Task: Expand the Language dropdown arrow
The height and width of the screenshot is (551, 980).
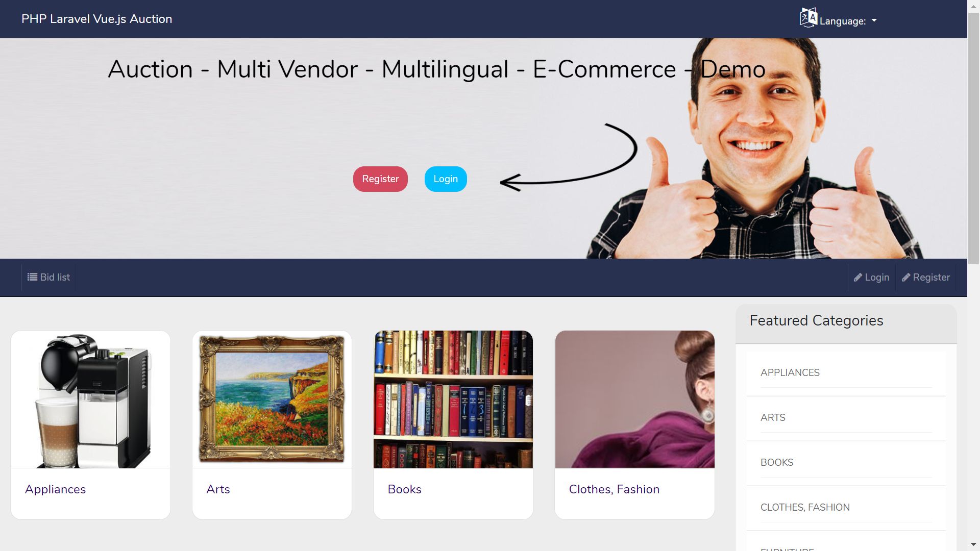Action: pos(874,21)
